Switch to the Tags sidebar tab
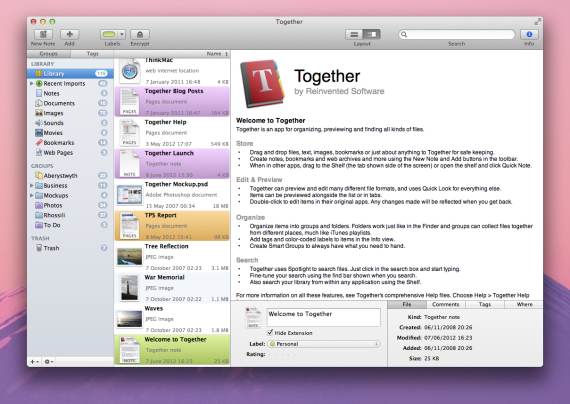This screenshot has width=570, height=404. (x=92, y=54)
